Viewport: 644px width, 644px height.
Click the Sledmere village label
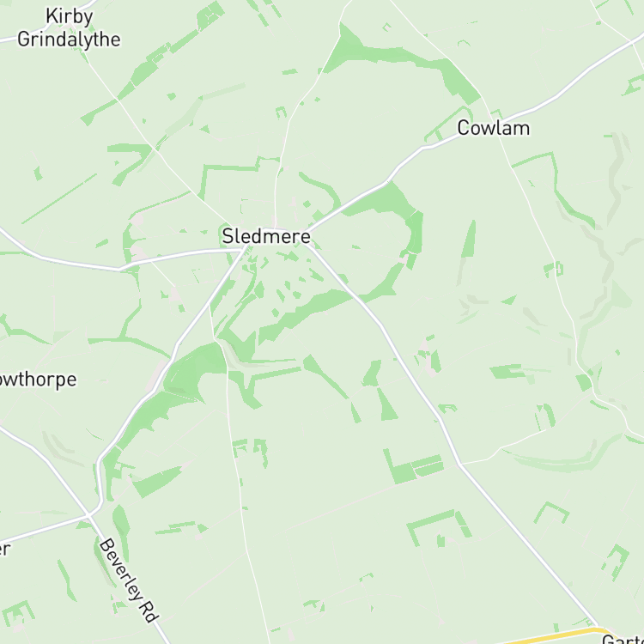click(x=266, y=236)
